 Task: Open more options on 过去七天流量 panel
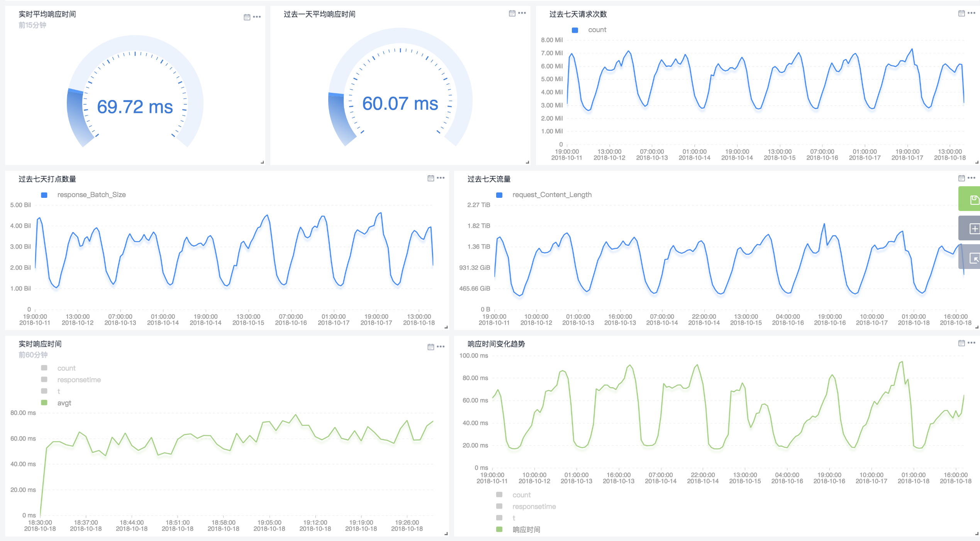click(x=972, y=178)
